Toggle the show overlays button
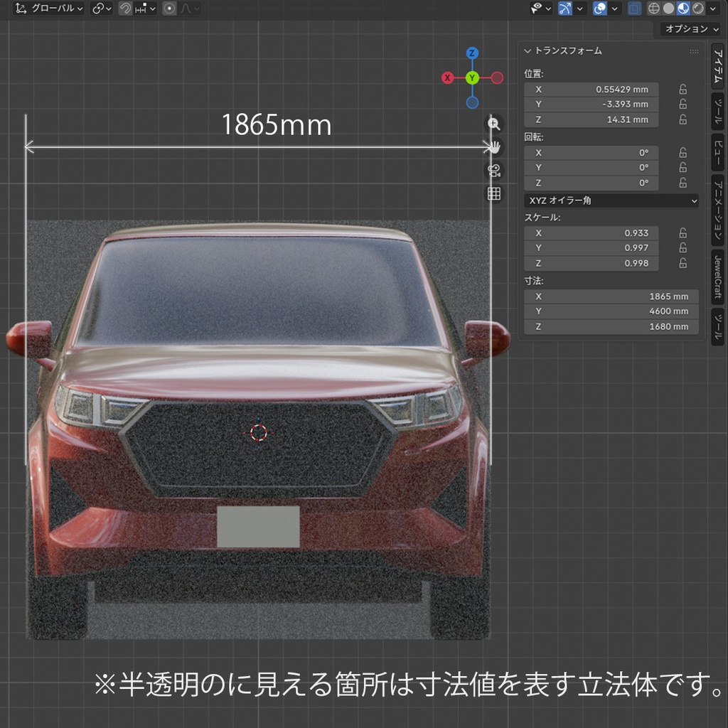Image resolution: width=728 pixels, height=728 pixels. point(600,9)
